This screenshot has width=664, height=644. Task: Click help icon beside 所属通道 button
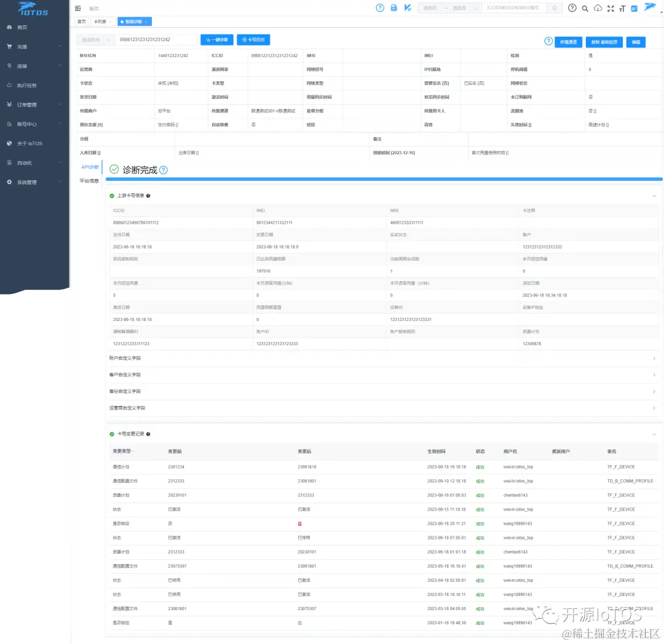tap(548, 41)
